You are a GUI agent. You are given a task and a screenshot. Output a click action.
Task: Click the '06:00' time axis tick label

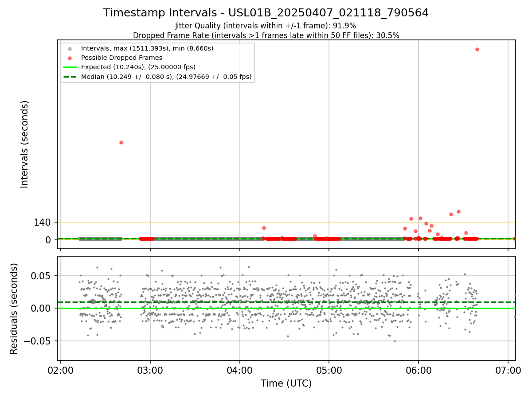[419, 369]
